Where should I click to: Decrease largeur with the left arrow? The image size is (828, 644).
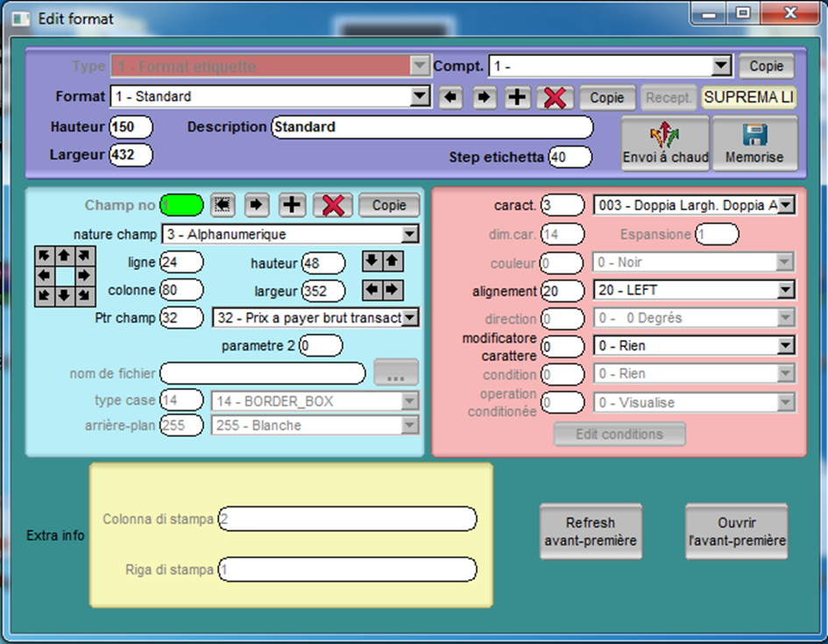tap(372, 289)
